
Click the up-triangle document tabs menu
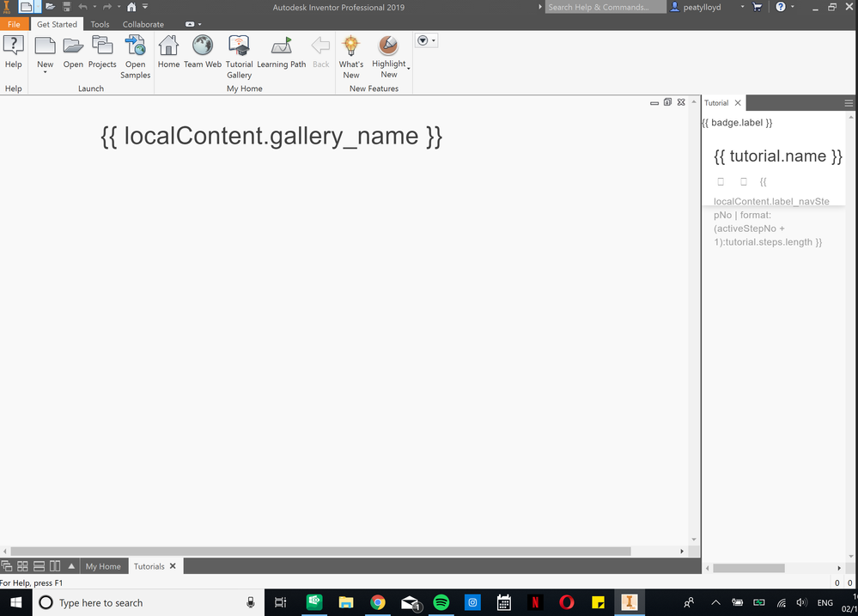click(x=71, y=566)
